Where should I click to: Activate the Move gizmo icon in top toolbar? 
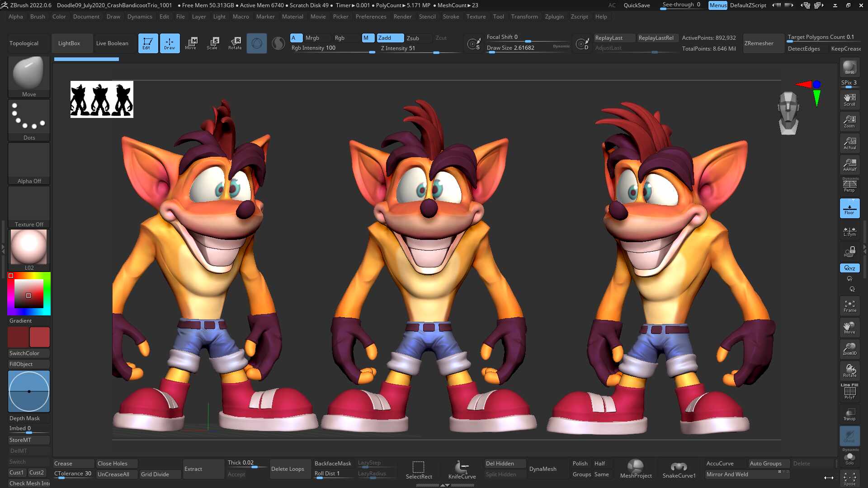click(x=191, y=43)
